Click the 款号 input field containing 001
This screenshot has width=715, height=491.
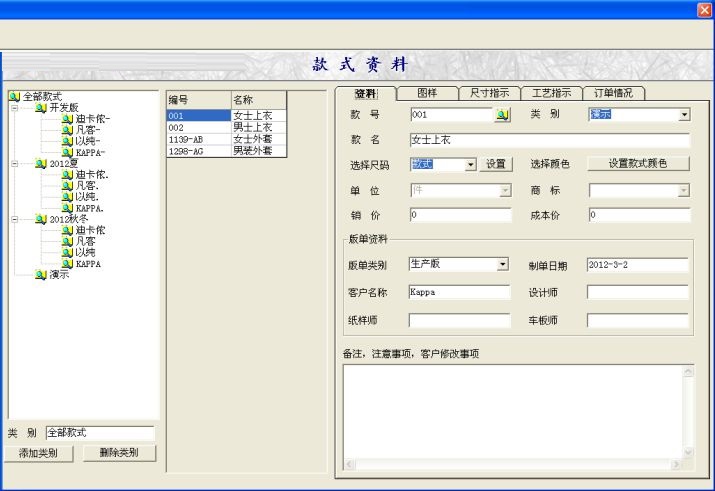coord(451,115)
